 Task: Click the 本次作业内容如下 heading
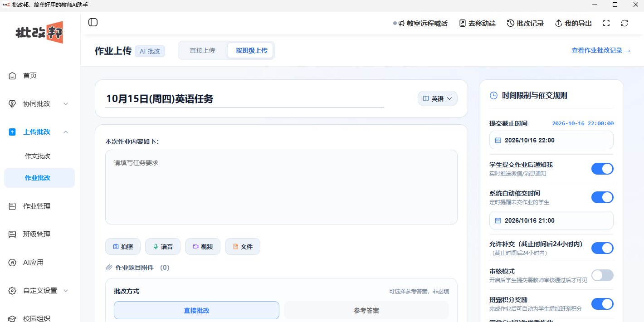click(x=132, y=141)
